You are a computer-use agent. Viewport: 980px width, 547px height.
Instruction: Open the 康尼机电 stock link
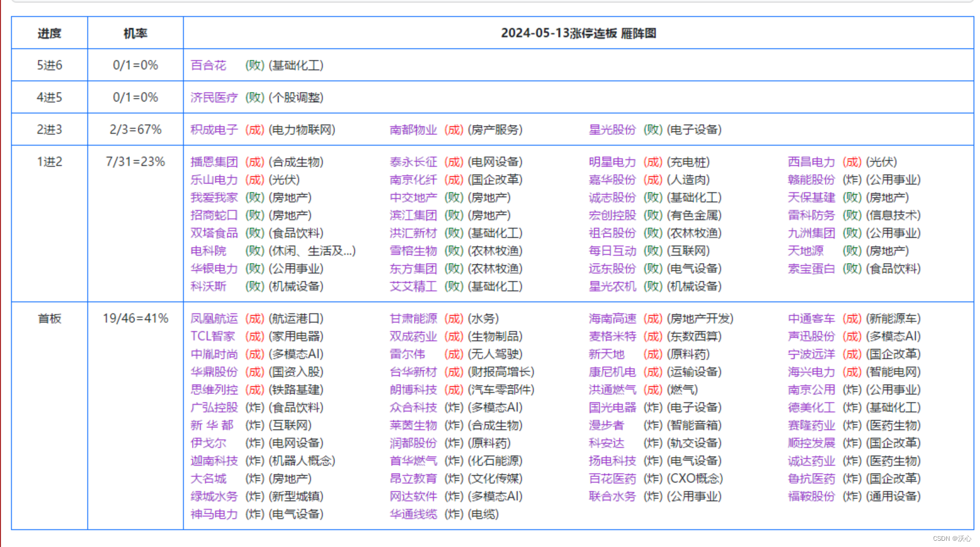coord(612,372)
